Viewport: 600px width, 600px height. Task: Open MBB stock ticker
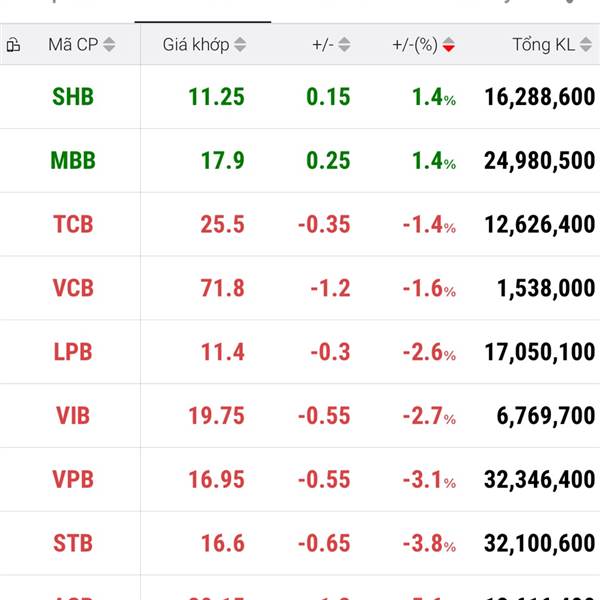[73, 160]
